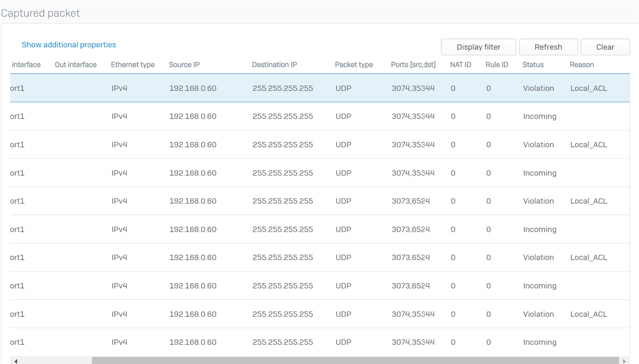The image size is (639, 364).
Task: Click the Destination IP column header
Action: click(x=274, y=65)
